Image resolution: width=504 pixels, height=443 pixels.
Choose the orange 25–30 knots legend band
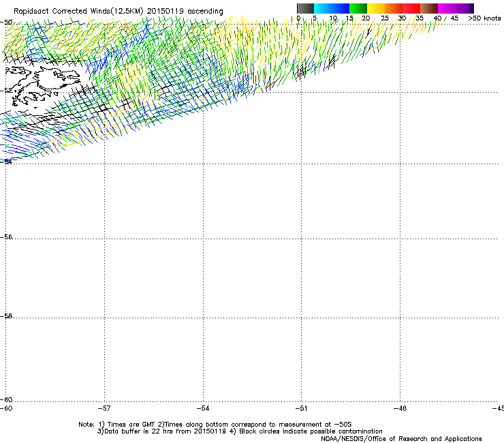tap(394, 8)
